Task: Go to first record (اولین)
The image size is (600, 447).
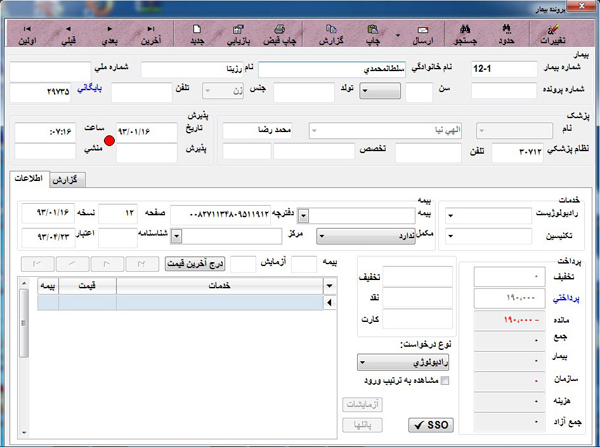Action: tap(27, 35)
